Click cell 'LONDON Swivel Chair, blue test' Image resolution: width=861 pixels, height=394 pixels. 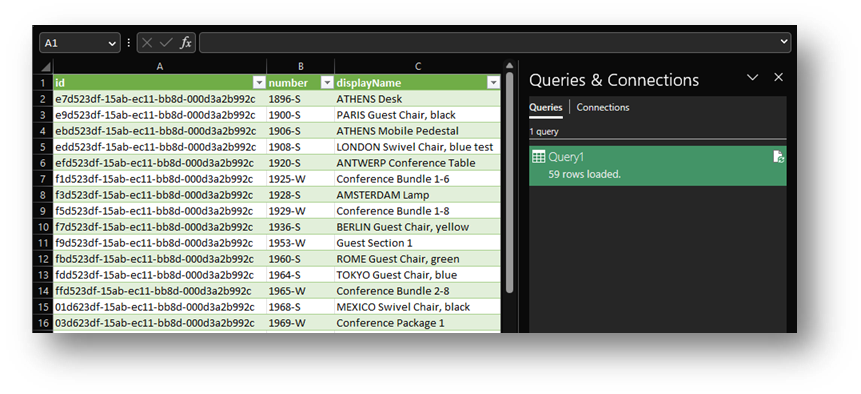click(418, 147)
